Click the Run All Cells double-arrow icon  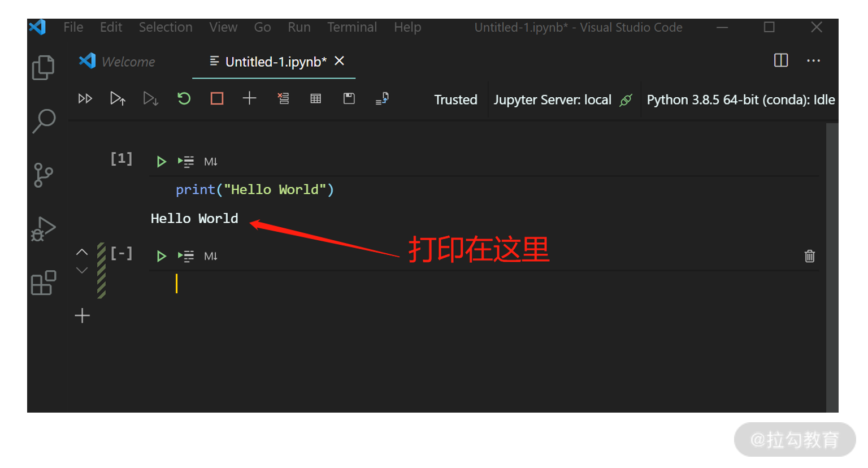point(85,99)
